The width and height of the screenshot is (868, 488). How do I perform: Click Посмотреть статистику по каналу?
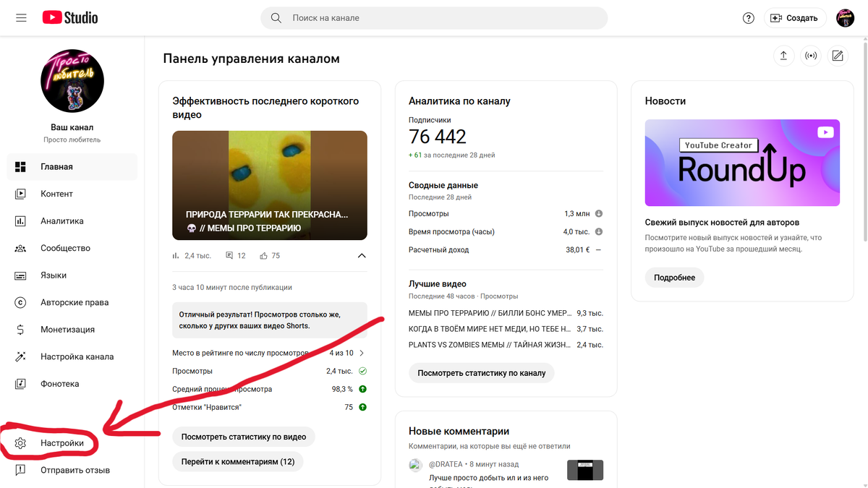coord(482,373)
